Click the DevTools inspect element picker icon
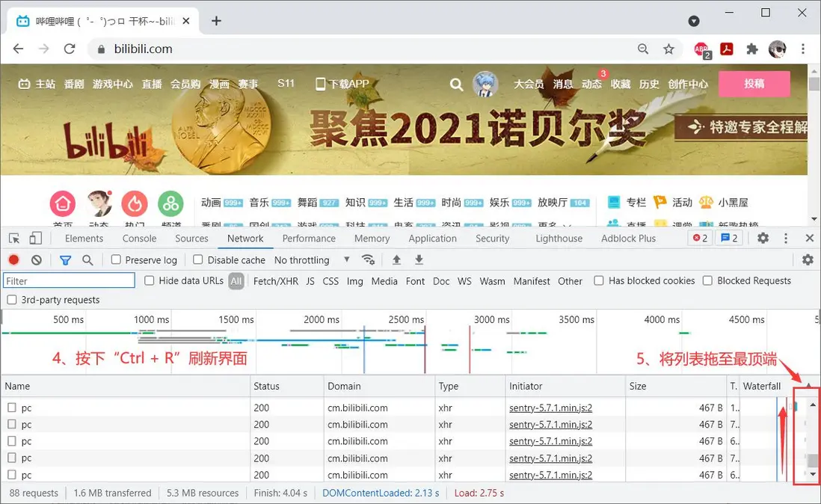821x504 pixels. [x=14, y=238]
